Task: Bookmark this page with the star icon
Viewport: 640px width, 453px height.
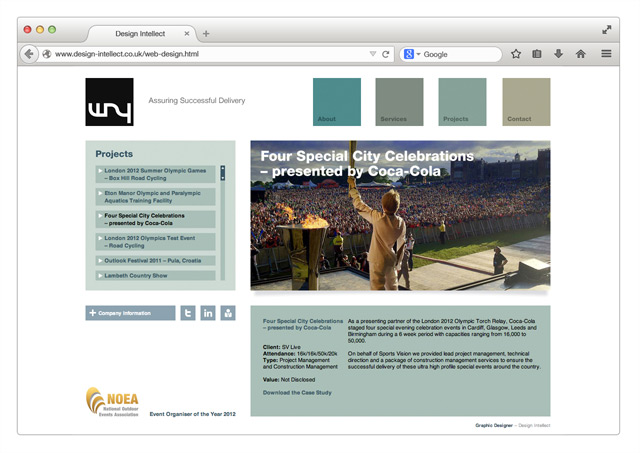Action: [x=516, y=54]
